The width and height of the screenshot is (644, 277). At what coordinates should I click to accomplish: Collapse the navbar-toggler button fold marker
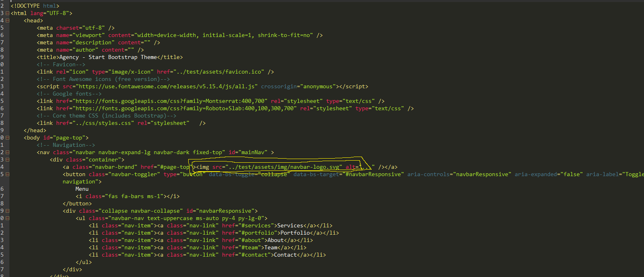[x=7, y=174]
